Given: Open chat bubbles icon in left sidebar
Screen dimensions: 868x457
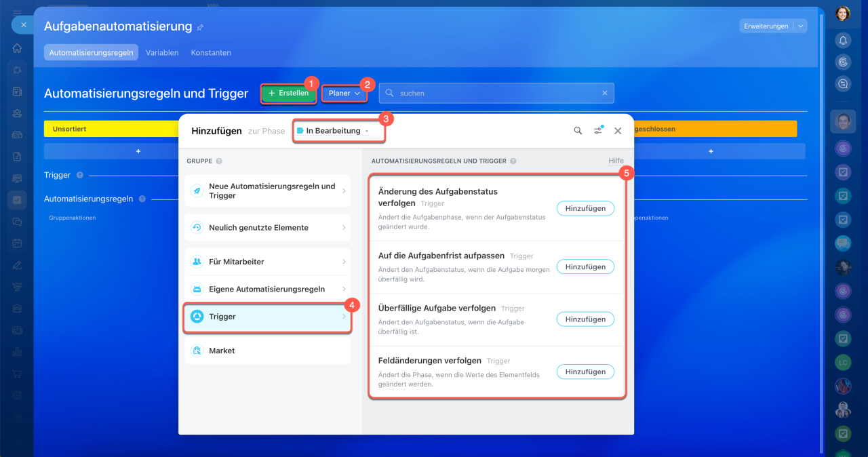Looking at the screenshot, I should click(x=17, y=222).
